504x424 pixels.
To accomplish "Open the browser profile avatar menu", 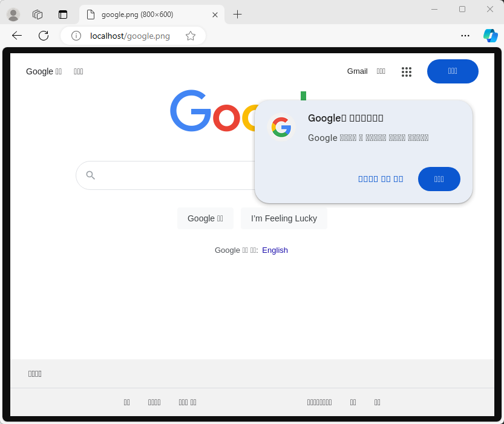I will coord(13,15).
